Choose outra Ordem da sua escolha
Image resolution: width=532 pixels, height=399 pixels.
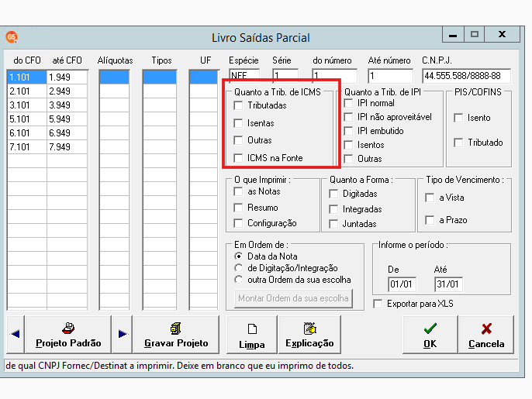click(239, 280)
